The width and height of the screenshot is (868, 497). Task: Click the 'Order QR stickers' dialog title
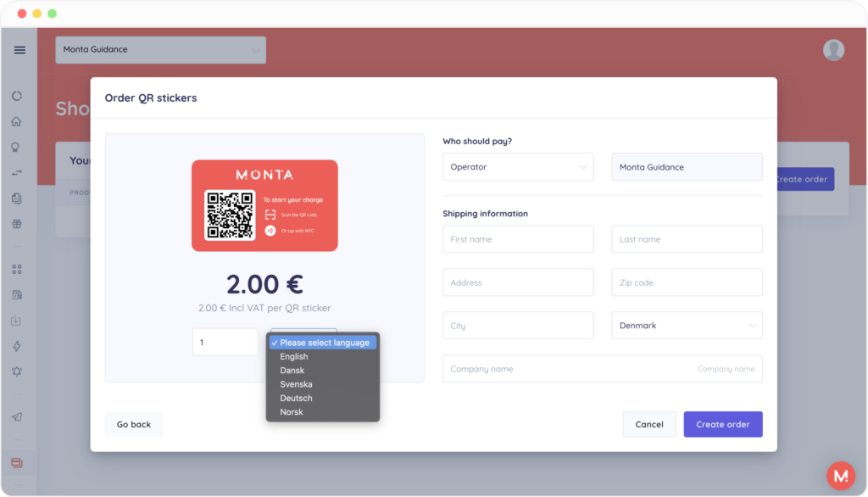(x=151, y=98)
